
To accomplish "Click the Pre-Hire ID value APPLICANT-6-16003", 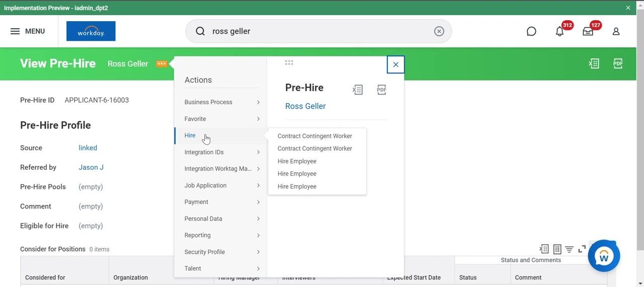I will (97, 100).
